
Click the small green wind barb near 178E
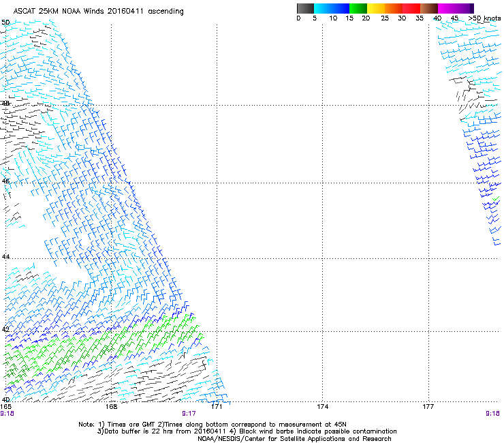[496, 199]
